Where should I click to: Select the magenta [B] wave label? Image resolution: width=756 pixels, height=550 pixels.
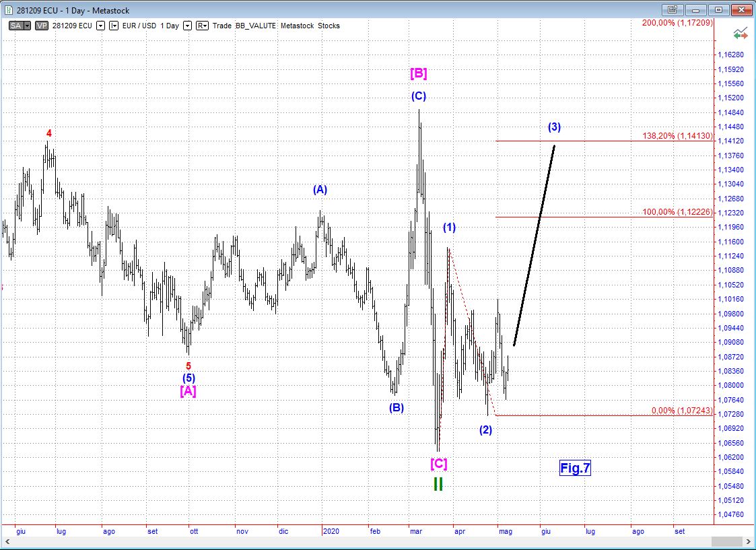pos(418,74)
